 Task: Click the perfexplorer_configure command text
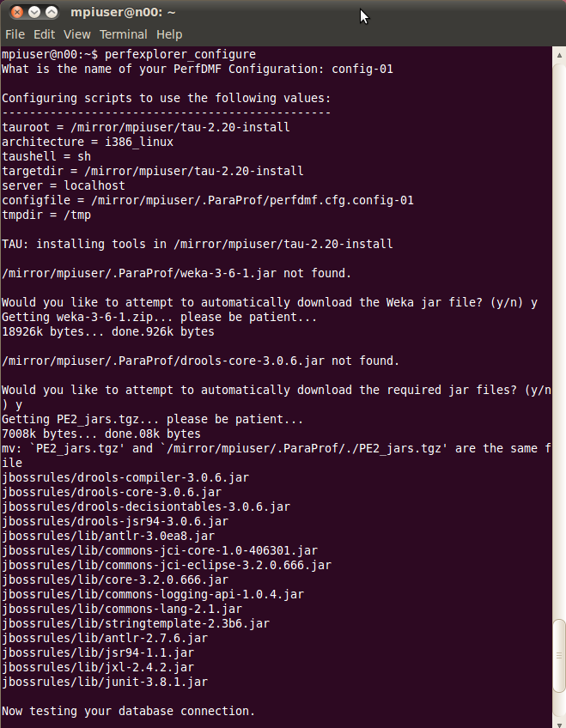180,54
